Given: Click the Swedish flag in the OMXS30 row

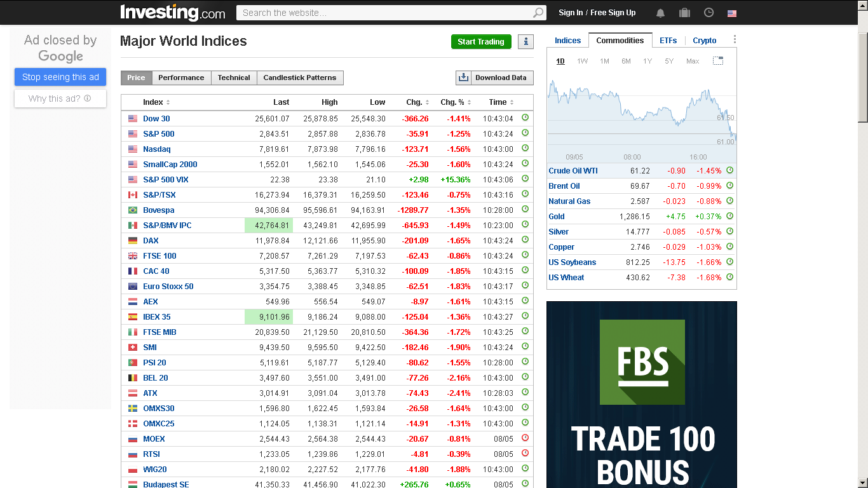Looking at the screenshot, I should click(133, 409).
